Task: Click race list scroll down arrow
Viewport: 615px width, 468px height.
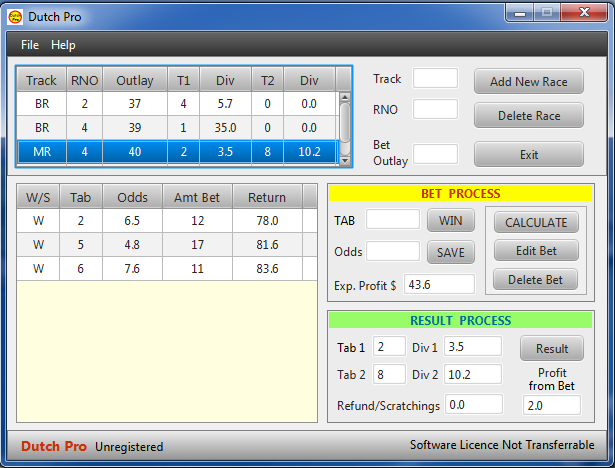Action: [x=345, y=160]
